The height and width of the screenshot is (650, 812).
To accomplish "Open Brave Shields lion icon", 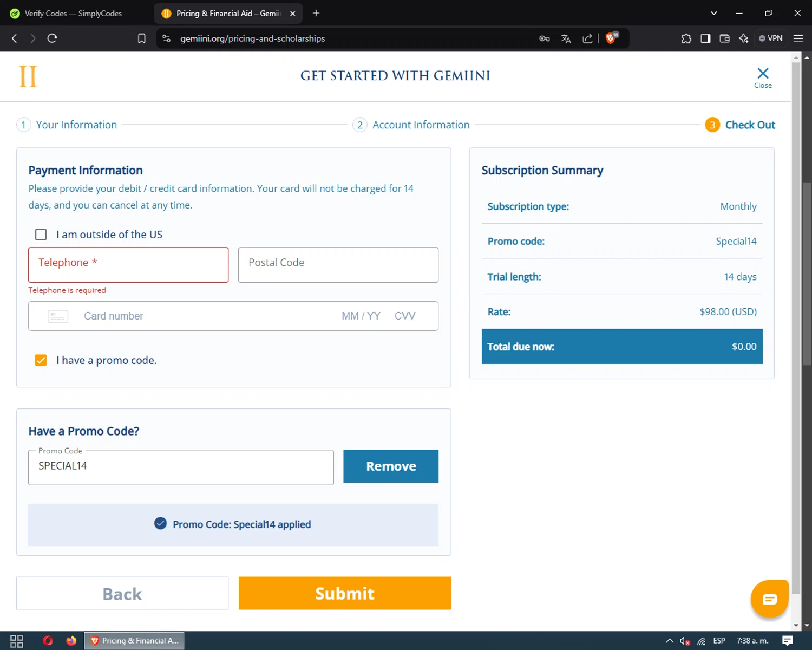I will tap(611, 38).
